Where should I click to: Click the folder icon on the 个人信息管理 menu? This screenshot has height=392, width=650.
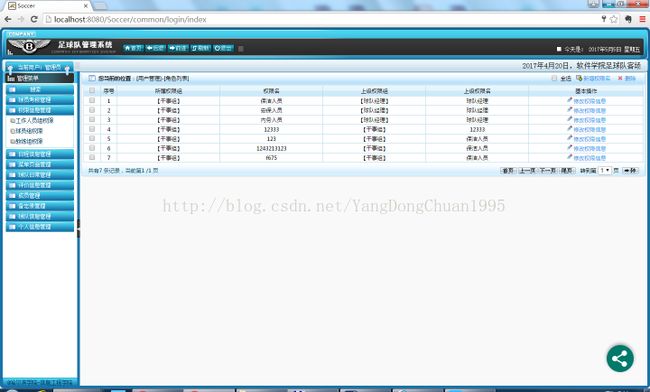tap(12, 227)
